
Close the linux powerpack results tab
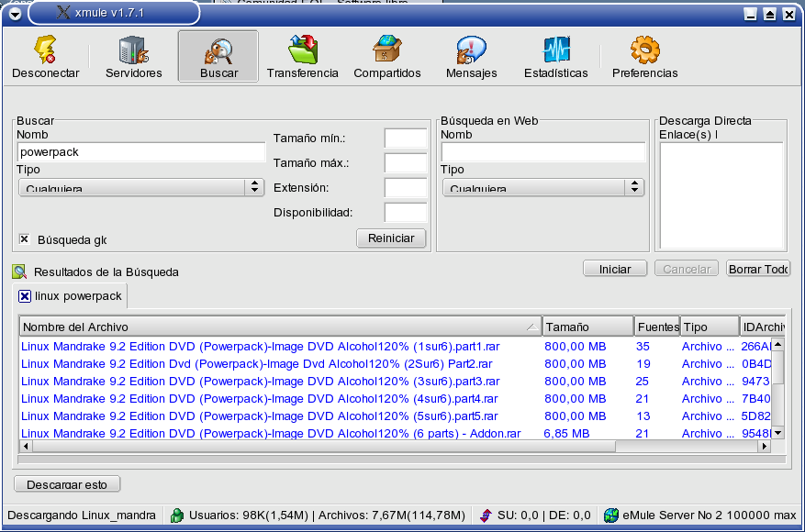coord(25,296)
